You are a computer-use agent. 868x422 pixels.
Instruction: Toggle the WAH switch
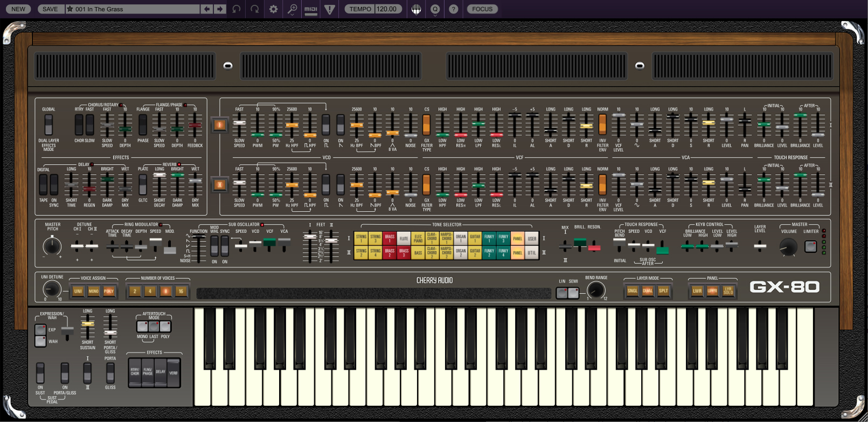[40, 341]
